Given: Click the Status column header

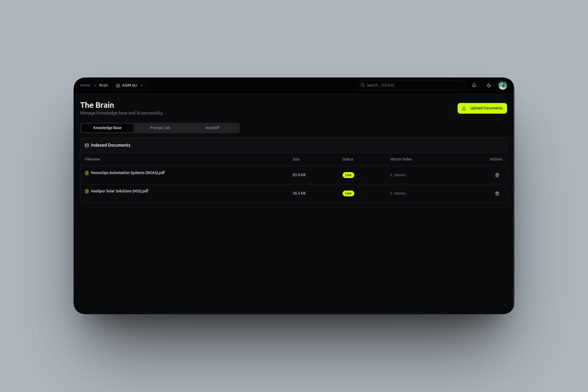Looking at the screenshot, I should click(348, 159).
